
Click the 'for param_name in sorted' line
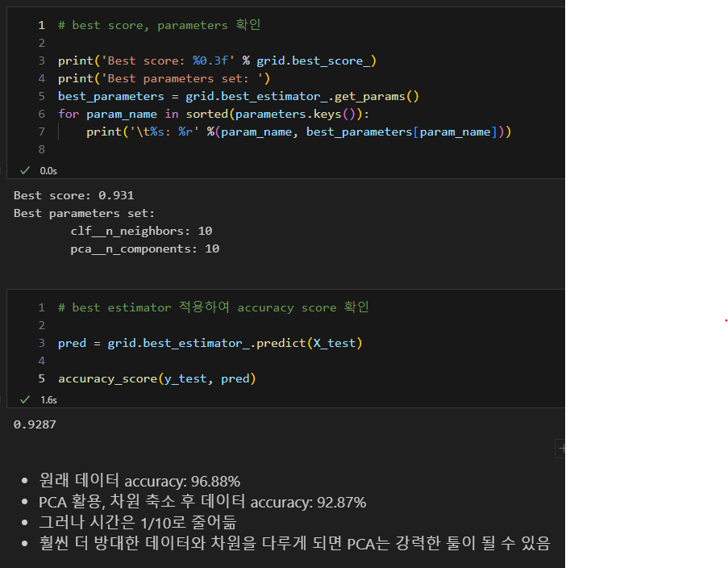pyautogui.click(x=214, y=114)
